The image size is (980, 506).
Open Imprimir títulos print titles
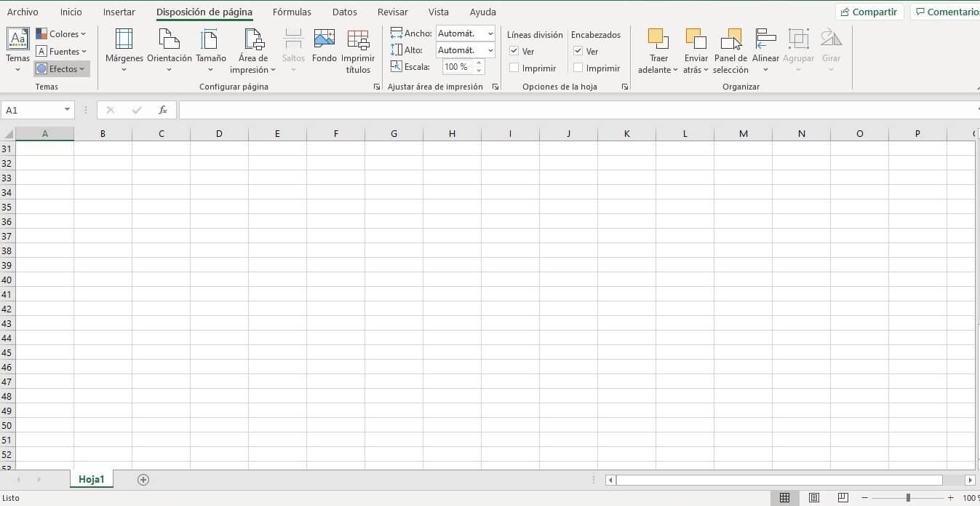tap(358, 40)
